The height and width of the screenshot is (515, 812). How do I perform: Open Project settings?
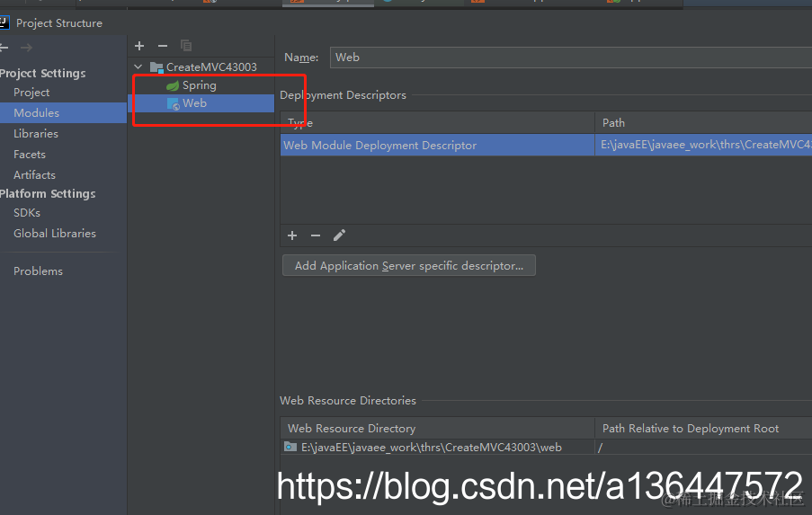pyautogui.click(x=31, y=93)
